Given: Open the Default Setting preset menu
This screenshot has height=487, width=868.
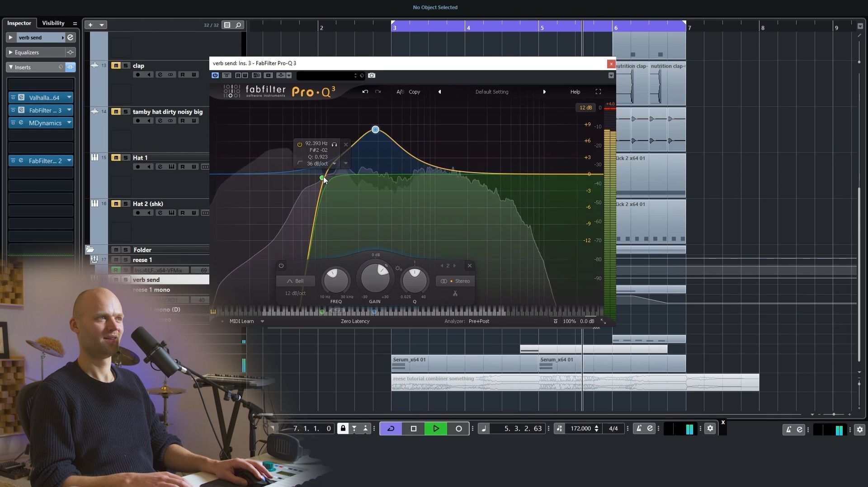Looking at the screenshot, I should (492, 92).
